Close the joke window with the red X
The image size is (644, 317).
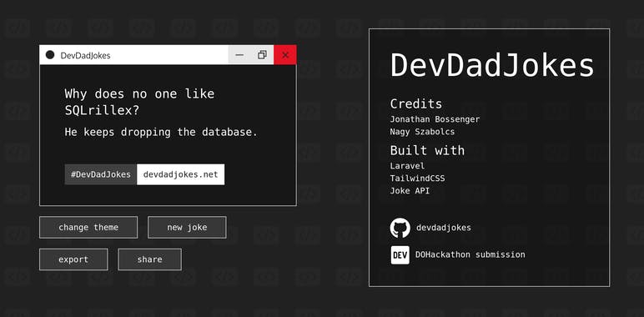(285, 55)
